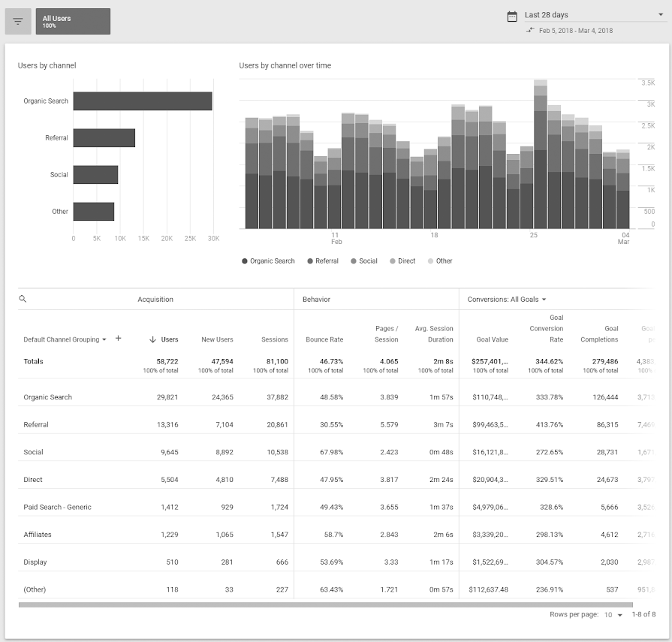Sort by Pages / Session column header
672x642 pixels.
coord(387,334)
